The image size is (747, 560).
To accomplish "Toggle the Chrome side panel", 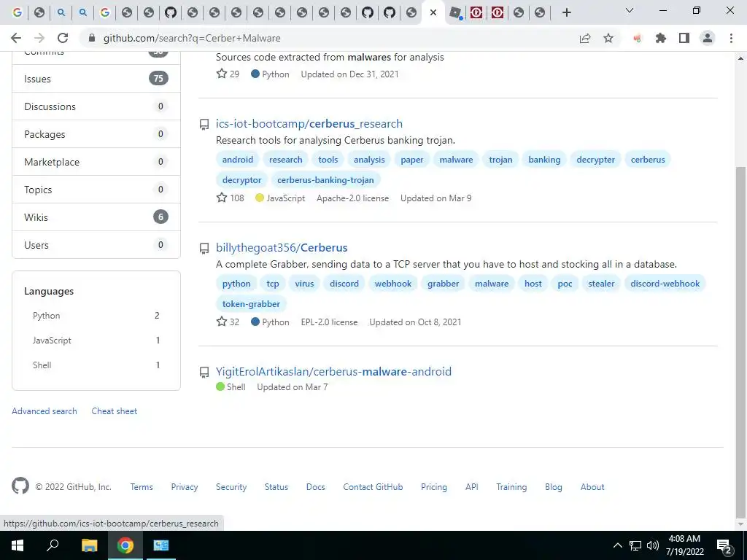I will [x=684, y=38].
